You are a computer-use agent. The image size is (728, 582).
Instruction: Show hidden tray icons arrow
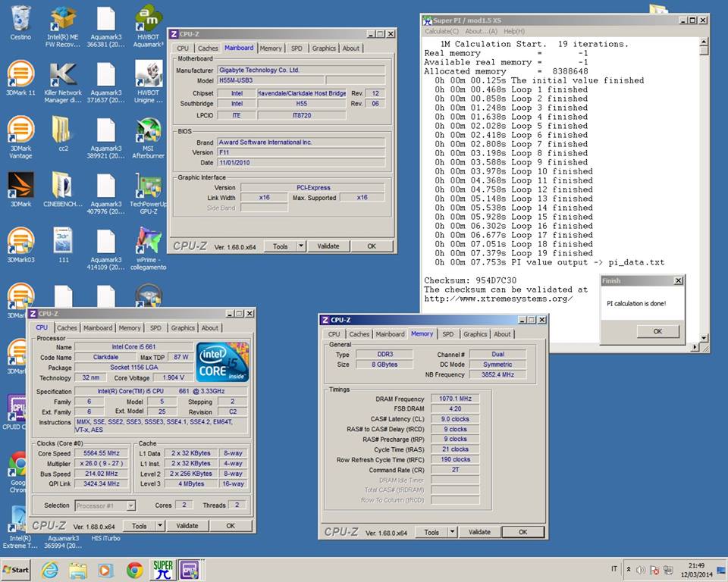629,569
